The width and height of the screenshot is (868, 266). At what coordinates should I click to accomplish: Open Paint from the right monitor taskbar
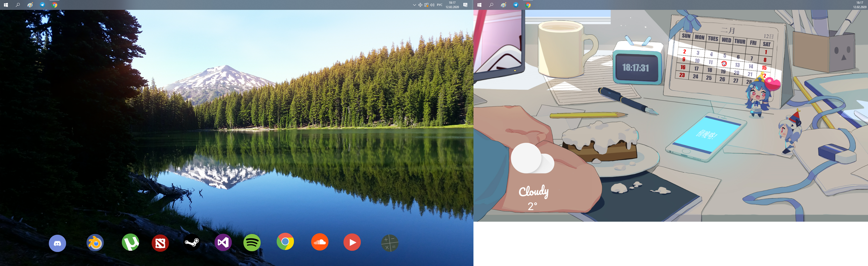(x=504, y=5)
